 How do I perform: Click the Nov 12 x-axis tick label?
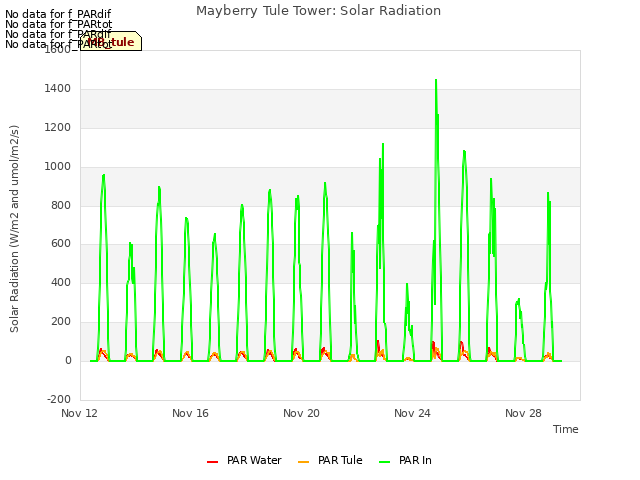click(79, 413)
